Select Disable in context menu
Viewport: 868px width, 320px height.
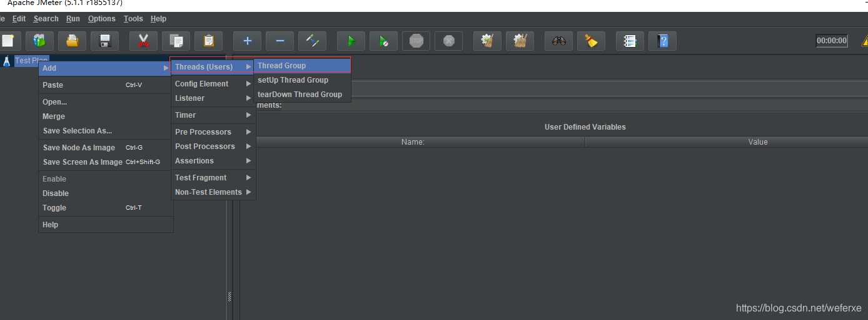106,194
